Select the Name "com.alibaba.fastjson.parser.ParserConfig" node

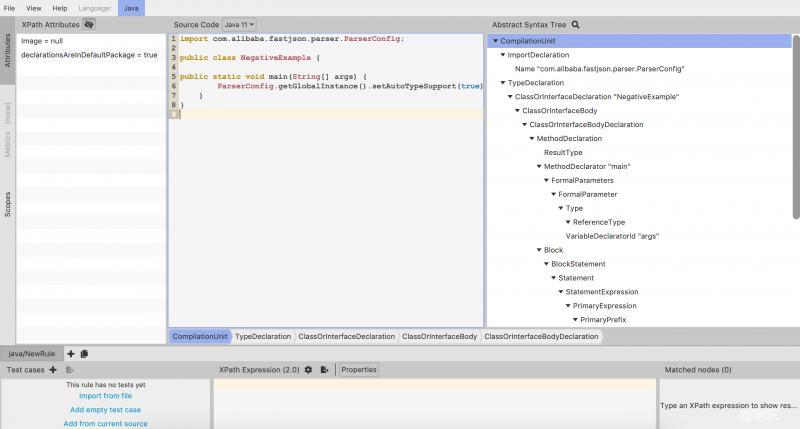pos(599,69)
